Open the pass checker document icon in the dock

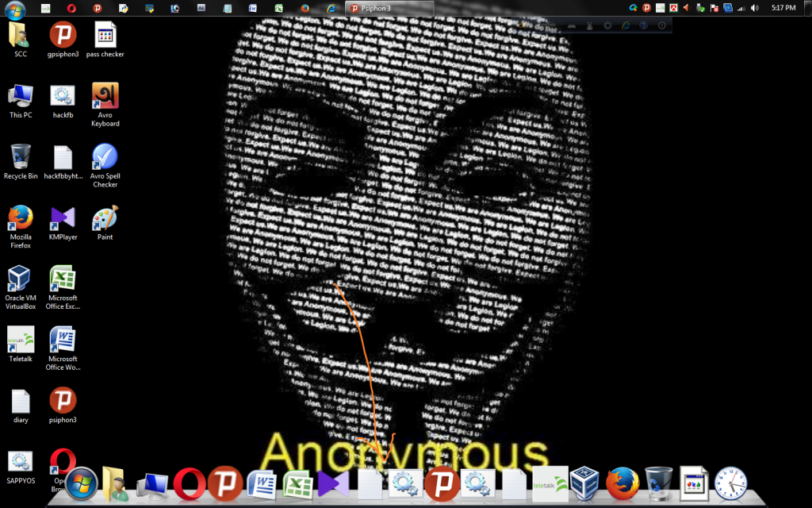coord(694,484)
